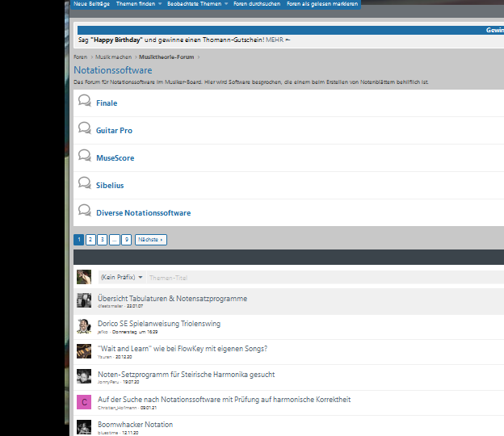504x436 pixels.
Task: Click the Sibelius forum bubble icon
Action: [x=85, y=182]
